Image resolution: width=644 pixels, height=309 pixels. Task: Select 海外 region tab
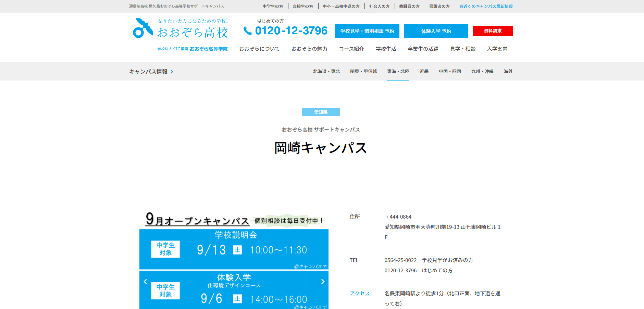[508, 71]
